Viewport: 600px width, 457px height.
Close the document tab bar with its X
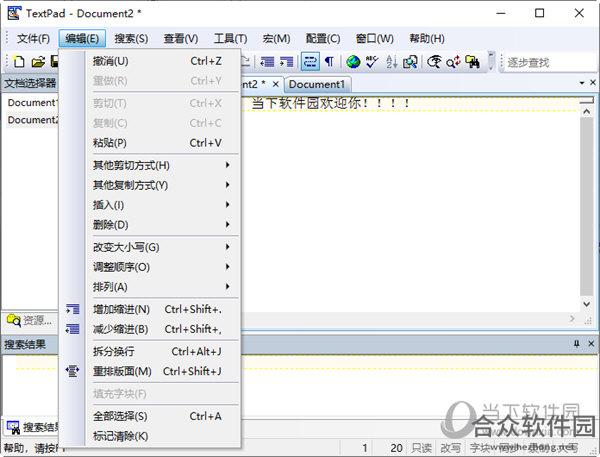[x=593, y=82]
